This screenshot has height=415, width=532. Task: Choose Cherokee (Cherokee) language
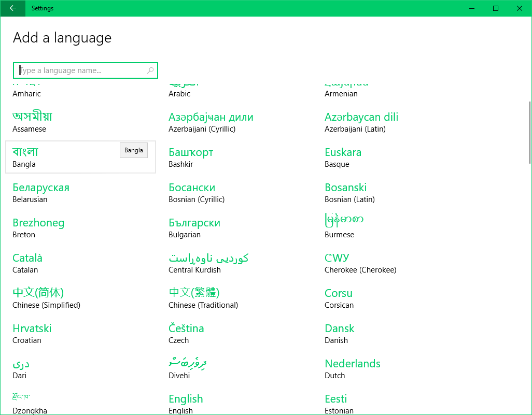click(x=360, y=263)
